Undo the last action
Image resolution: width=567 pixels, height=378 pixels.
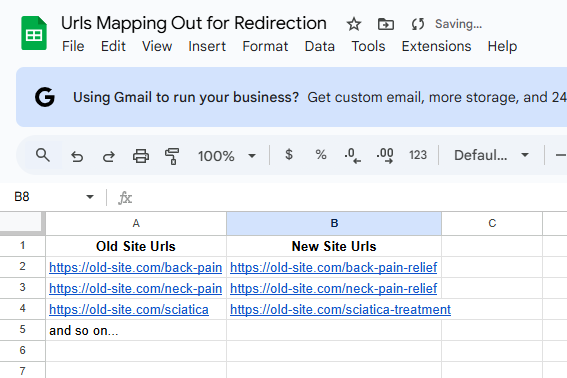point(77,156)
